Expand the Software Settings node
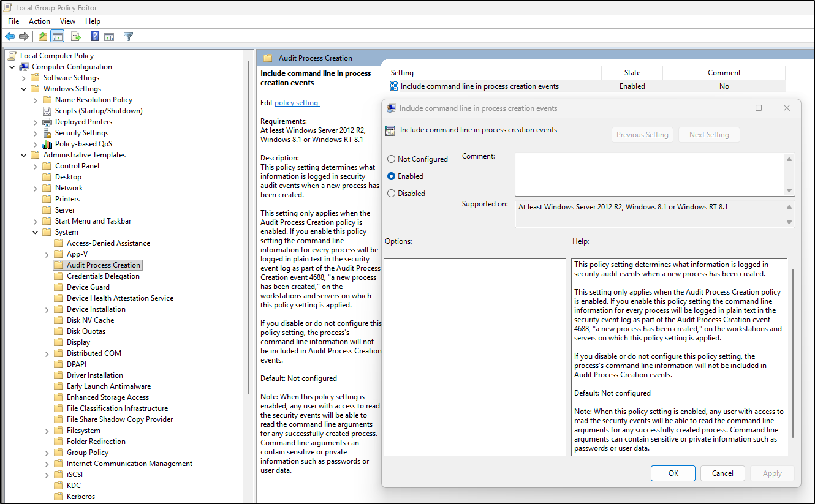The height and width of the screenshot is (504, 815). coord(23,78)
